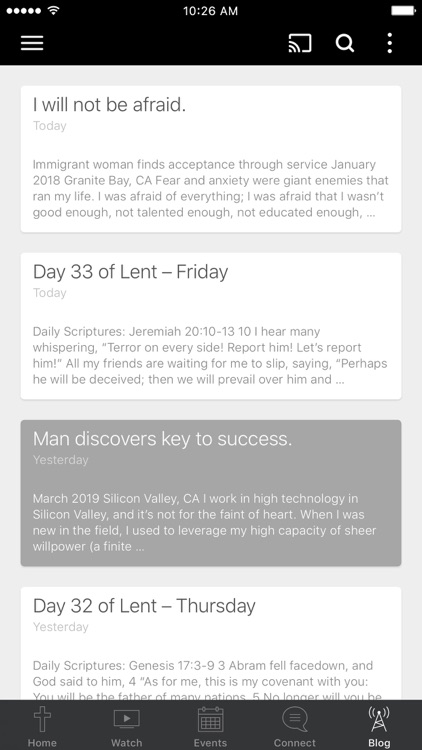Tap the battery indicator in status bar
422x750 pixels.
click(x=403, y=11)
